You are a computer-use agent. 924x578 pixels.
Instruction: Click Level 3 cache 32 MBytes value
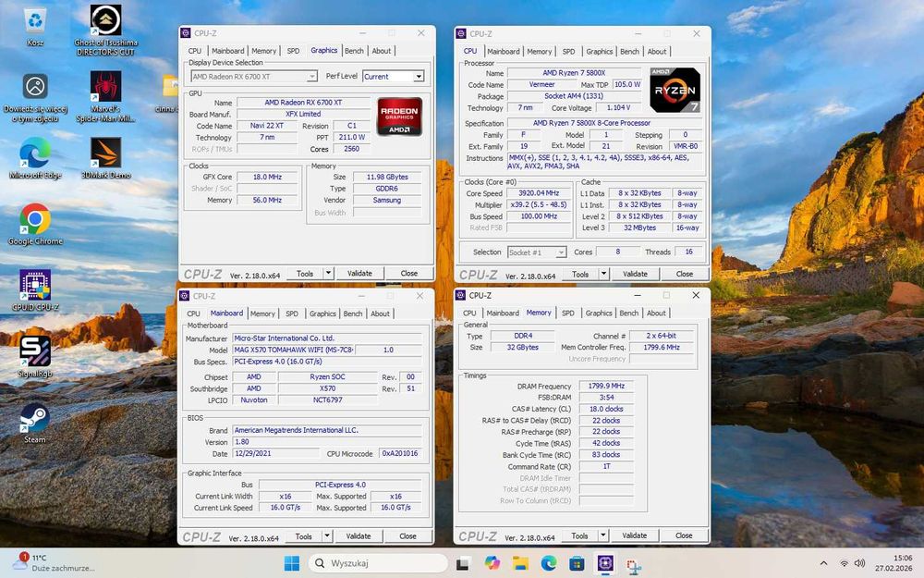(x=640, y=228)
